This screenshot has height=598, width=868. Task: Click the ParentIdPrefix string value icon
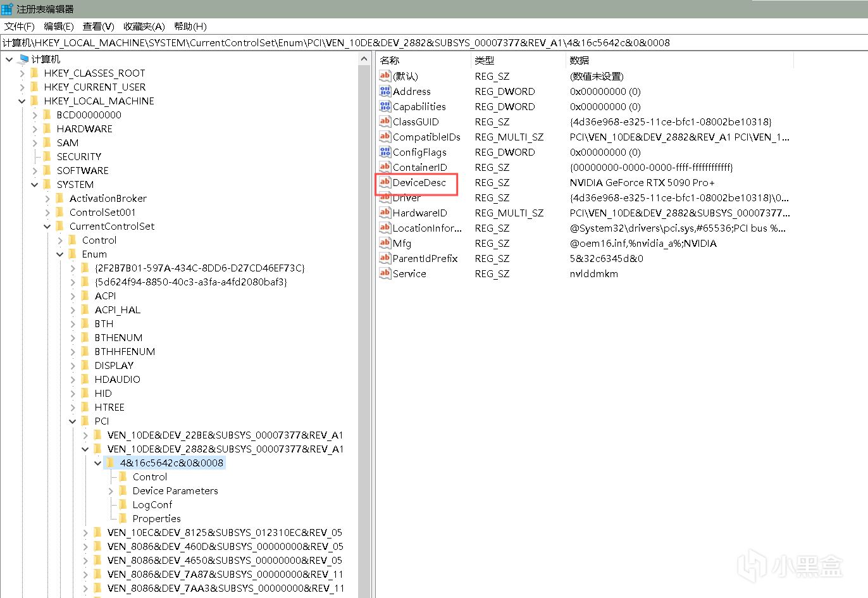click(x=385, y=258)
